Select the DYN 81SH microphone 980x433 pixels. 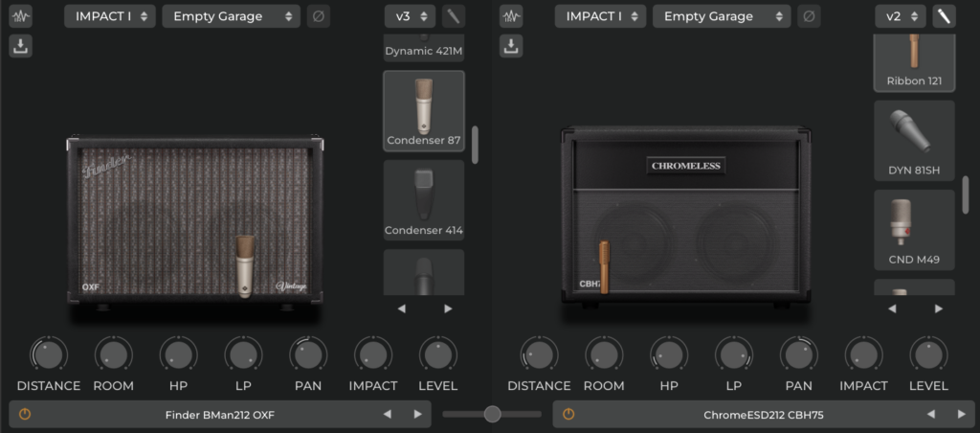coord(914,141)
